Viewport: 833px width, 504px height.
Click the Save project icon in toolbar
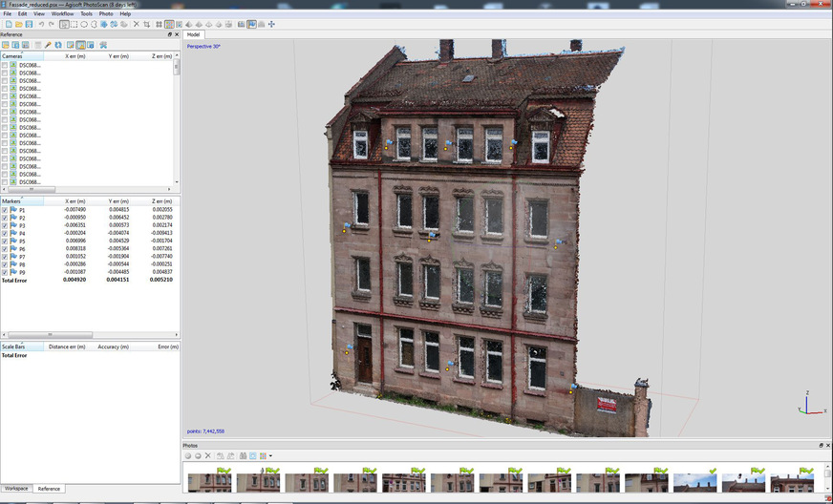pyautogui.click(x=27, y=24)
